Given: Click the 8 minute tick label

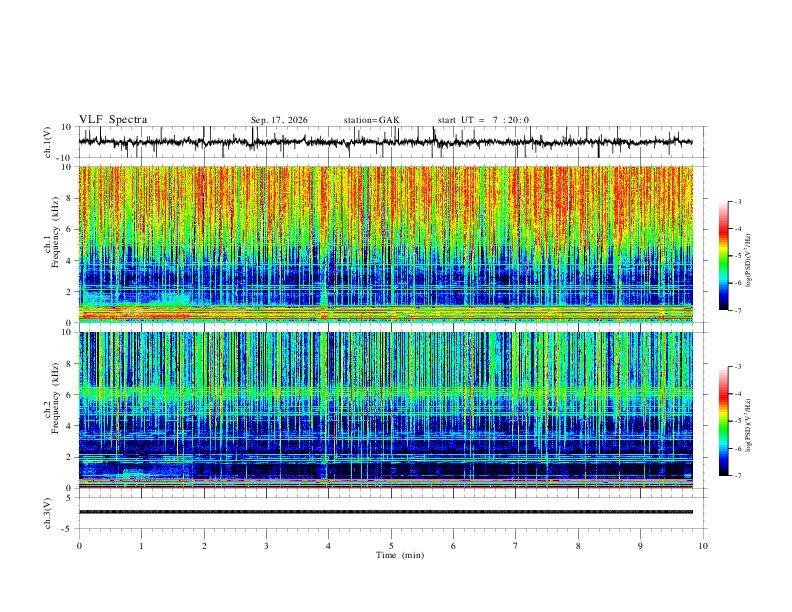Looking at the screenshot, I should [x=578, y=546].
